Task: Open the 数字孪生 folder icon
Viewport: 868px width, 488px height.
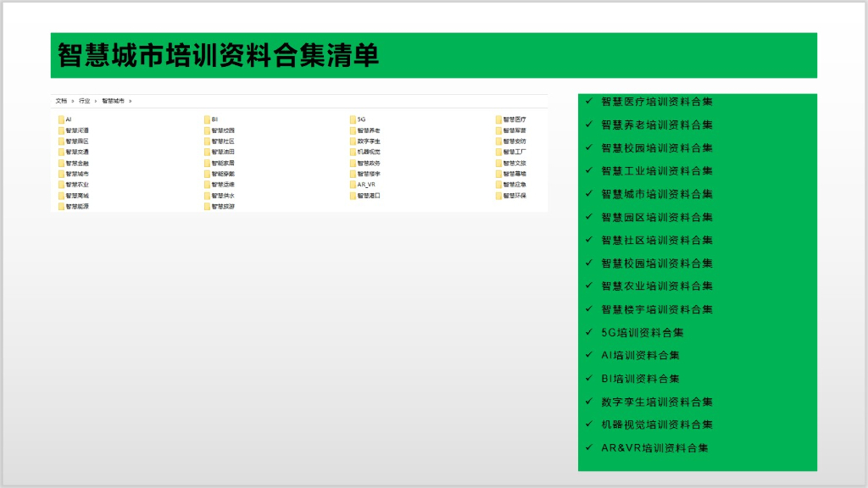Action: pos(353,141)
